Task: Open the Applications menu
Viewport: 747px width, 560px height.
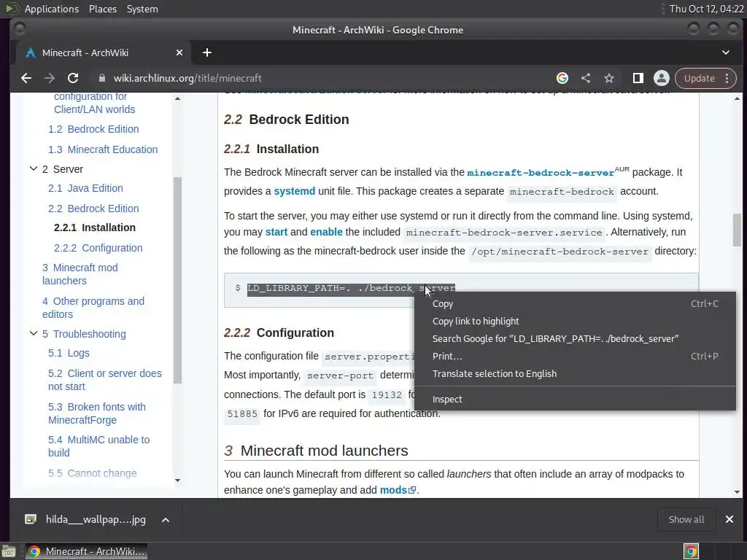Action: pos(52,9)
